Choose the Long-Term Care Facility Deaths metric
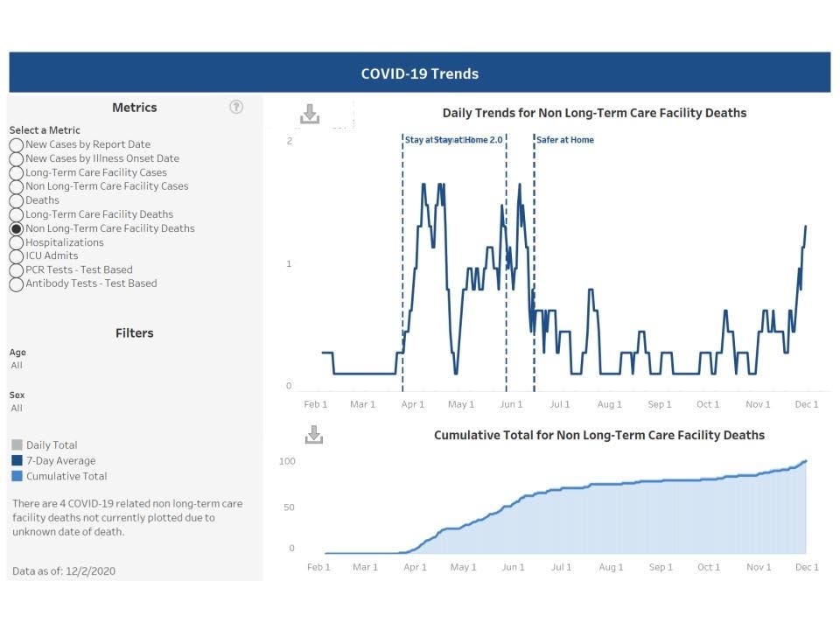Viewport: 840px width, 630px height. 16,214
